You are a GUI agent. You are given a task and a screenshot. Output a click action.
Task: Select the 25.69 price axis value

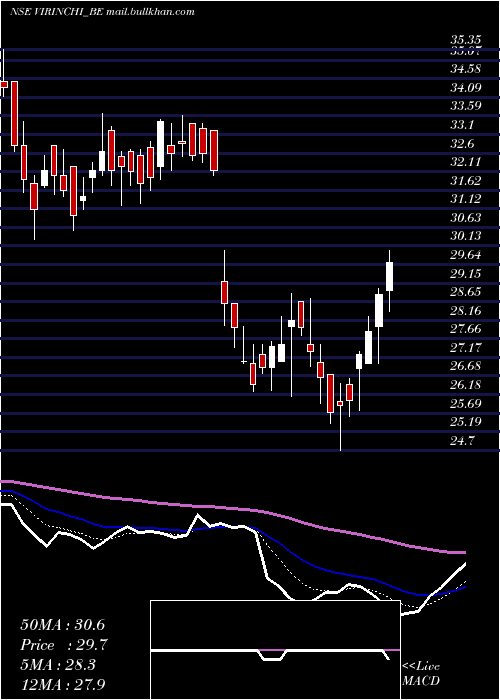tap(466, 403)
